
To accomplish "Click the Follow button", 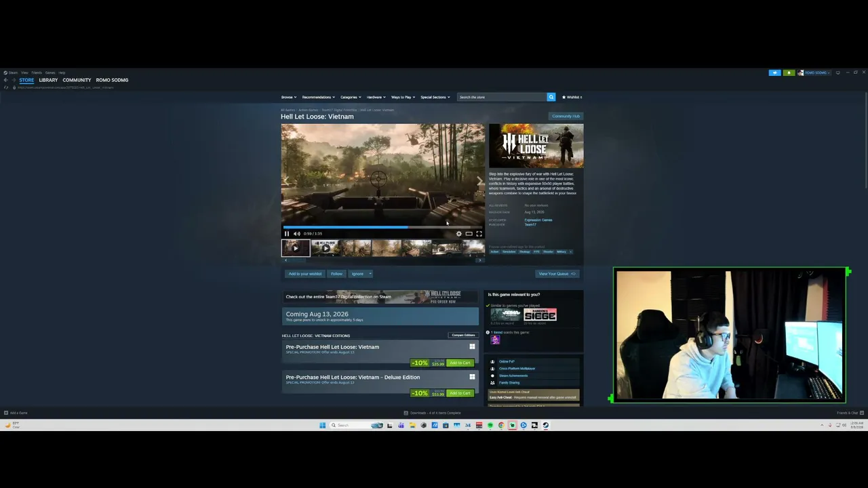I will point(336,274).
